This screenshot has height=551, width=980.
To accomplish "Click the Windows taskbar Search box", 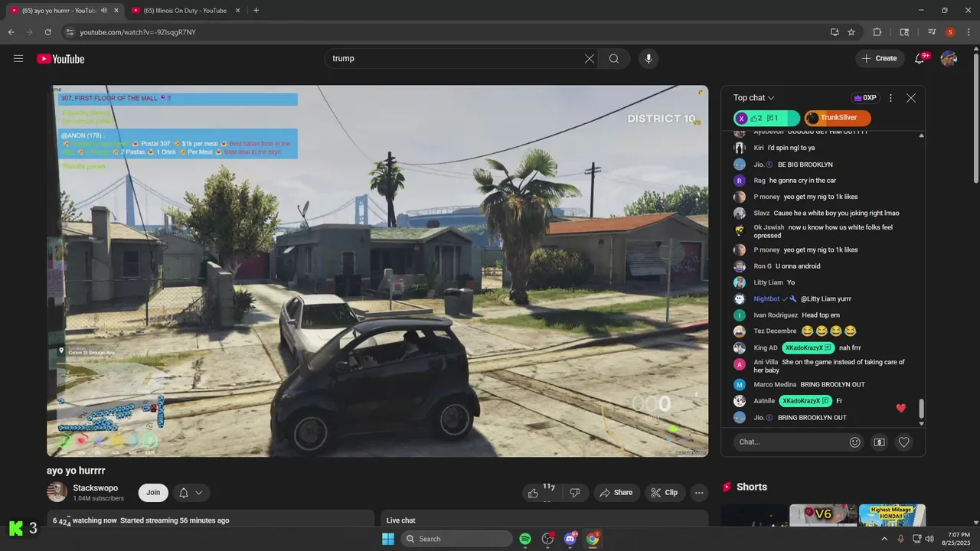I will point(456,539).
